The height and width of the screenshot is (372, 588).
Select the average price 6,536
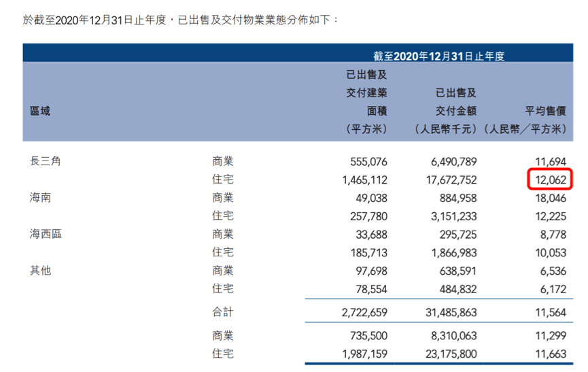tap(553, 271)
